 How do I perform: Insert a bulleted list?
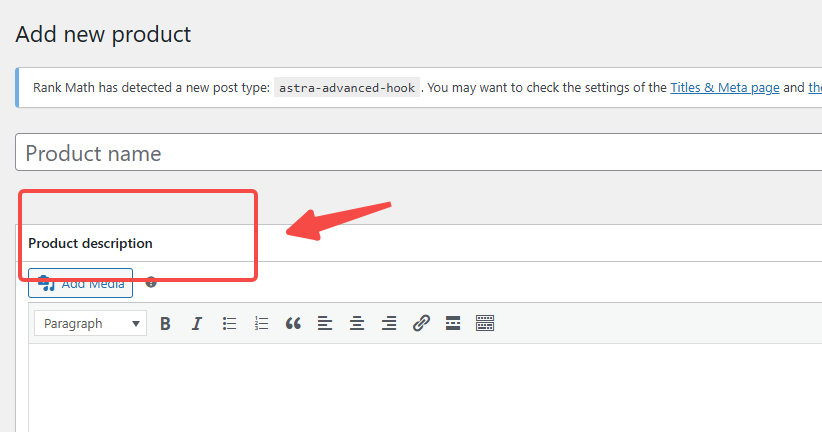[229, 323]
